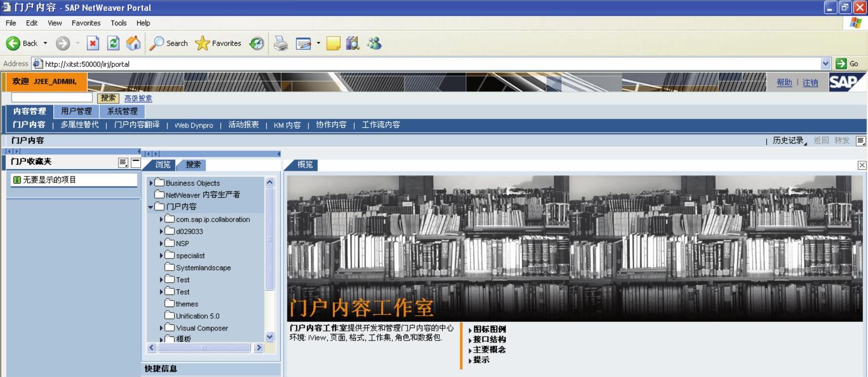Expand the d029033 folder arrow
Viewport: 868px width, 377px height.
(x=161, y=232)
